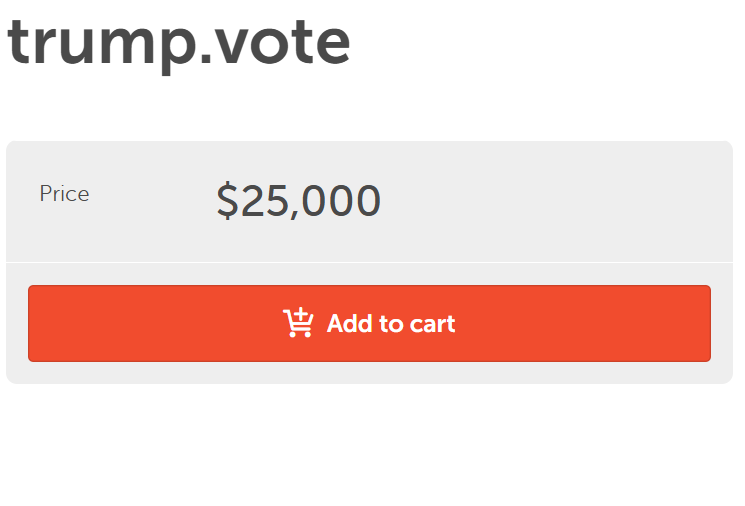Click the shopping cart plus icon

tap(298, 323)
